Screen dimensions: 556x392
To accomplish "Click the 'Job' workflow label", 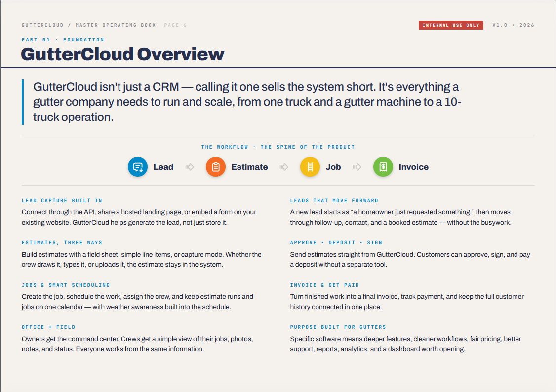I will [x=333, y=167].
